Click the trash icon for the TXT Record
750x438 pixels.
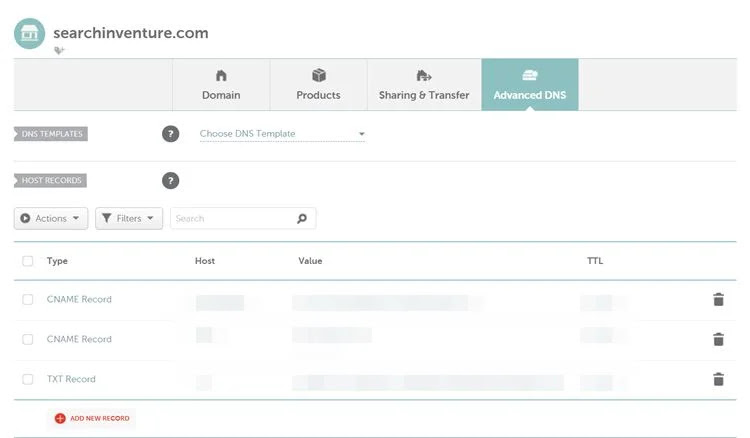(718, 379)
